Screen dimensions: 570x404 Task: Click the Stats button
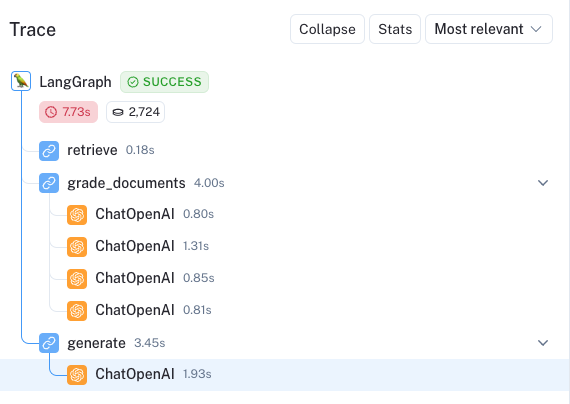point(395,29)
